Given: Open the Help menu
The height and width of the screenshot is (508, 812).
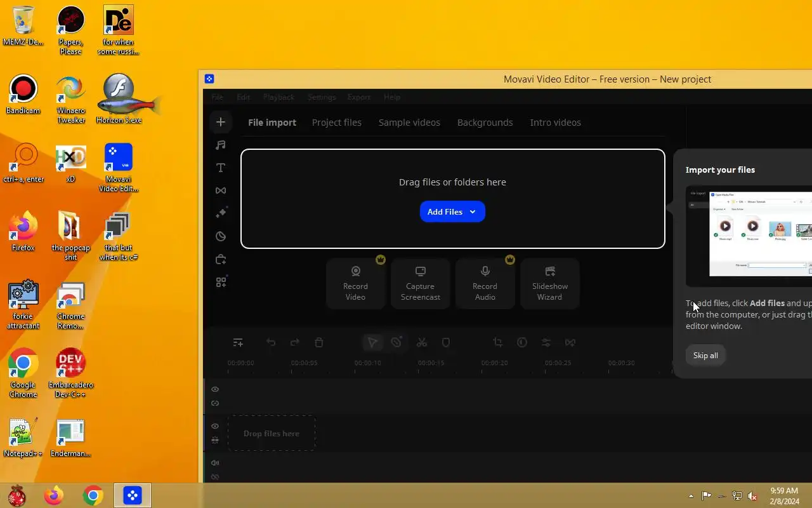Looking at the screenshot, I should pos(392,97).
